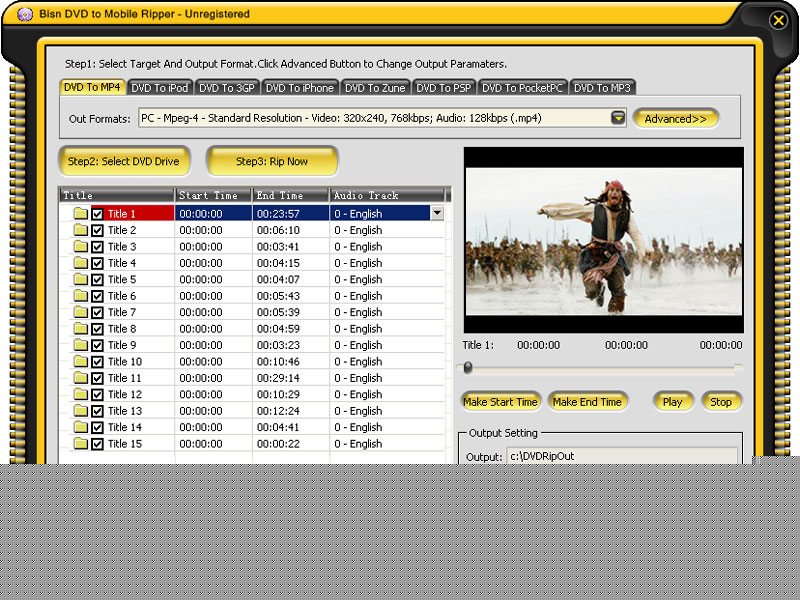Uncheck the Title 7 checkbox
The image size is (800, 600).
[x=97, y=312]
